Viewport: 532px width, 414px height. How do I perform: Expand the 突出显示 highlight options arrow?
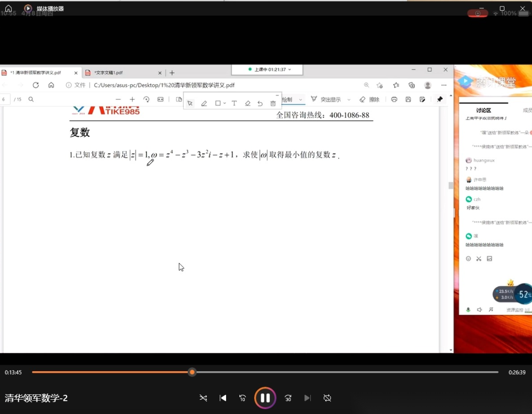(349, 99)
